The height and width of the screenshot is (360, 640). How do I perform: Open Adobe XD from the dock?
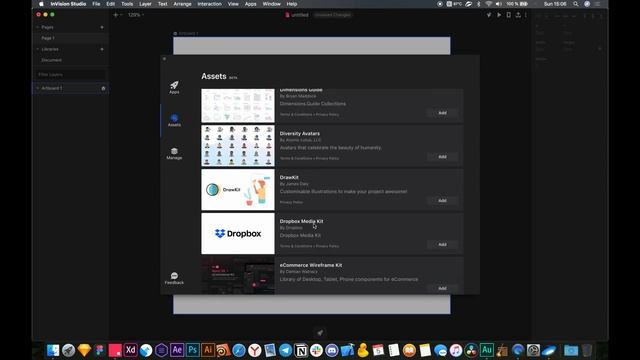(131, 350)
